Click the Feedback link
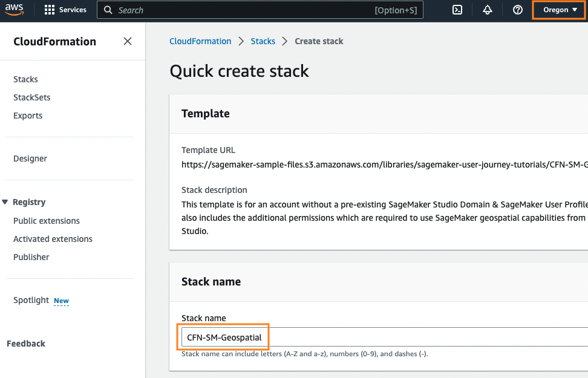The height and width of the screenshot is (378, 588). click(x=26, y=344)
